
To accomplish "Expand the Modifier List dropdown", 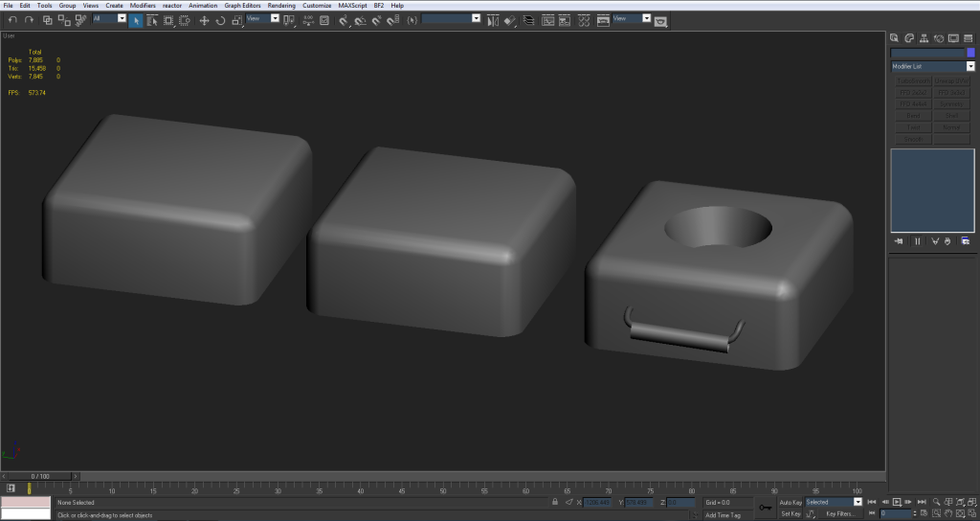I will click(970, 67).
